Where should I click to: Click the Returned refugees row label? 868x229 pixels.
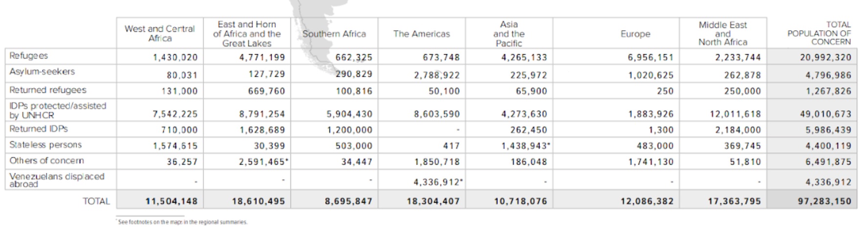(48, 90)
